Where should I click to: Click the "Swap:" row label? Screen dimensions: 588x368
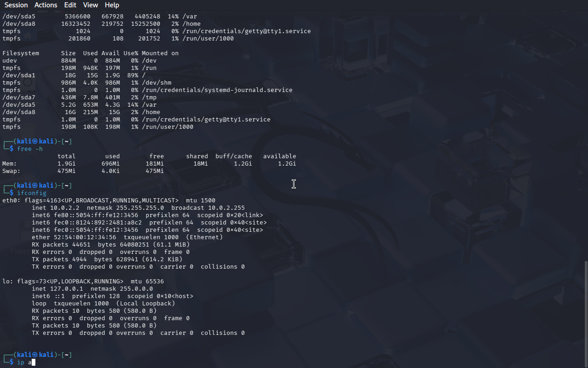(11, 171)
